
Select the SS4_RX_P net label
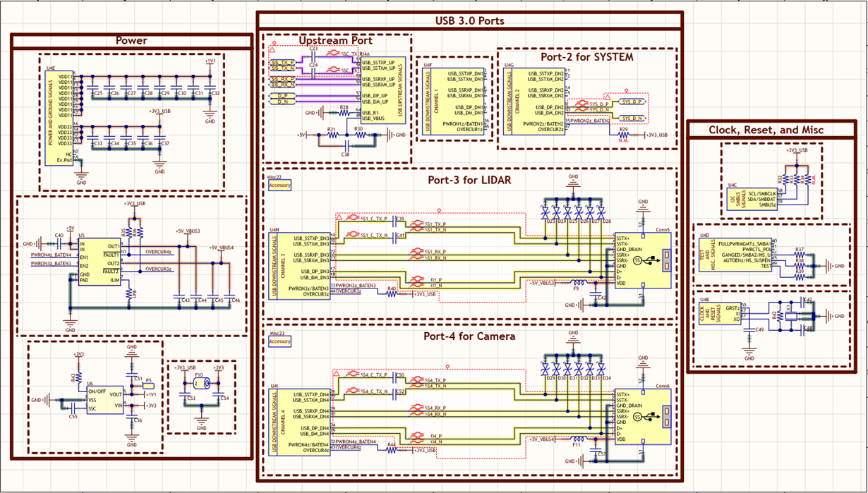[435, 407]
